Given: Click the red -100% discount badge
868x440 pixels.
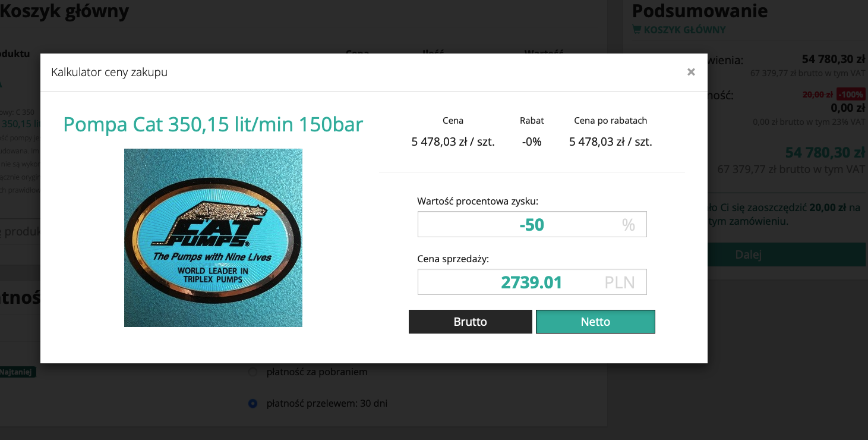Looking at the screenshot, I should tap(851, 94).
